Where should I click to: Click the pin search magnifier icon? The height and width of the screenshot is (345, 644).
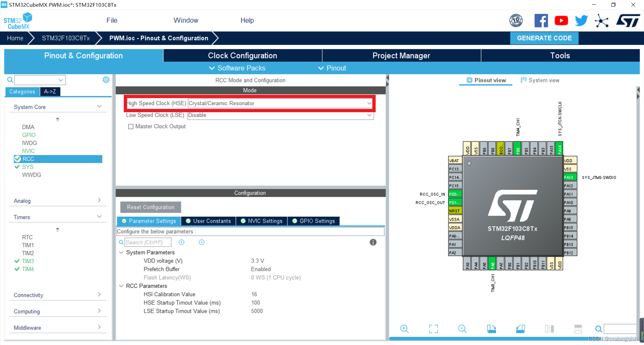599,329
